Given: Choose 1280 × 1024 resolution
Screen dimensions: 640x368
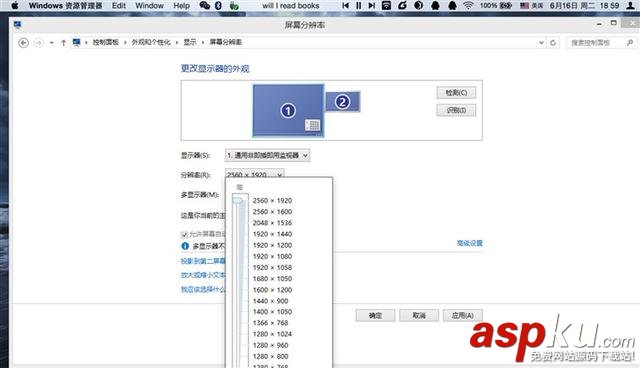Looking at the screenshot, I should pyautogui.click(x=272, y=334).
